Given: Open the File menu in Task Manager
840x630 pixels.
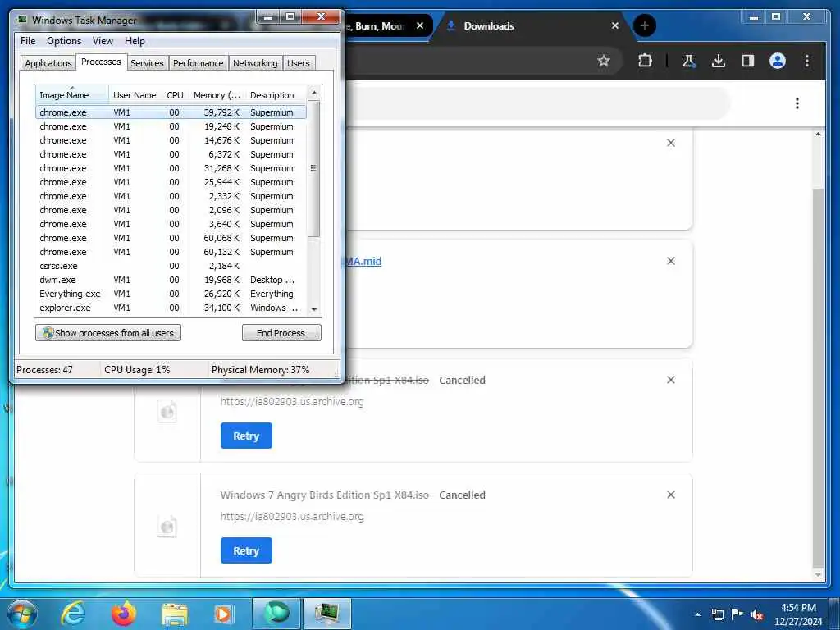Looking at the screenshot, I should [x=28, y=41].
